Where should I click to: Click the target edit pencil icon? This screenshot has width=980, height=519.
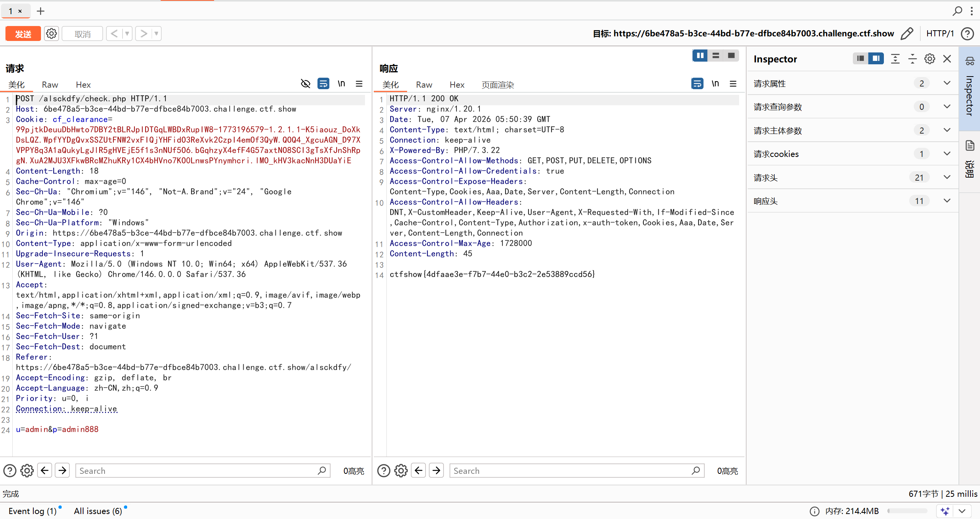point(907,34)
